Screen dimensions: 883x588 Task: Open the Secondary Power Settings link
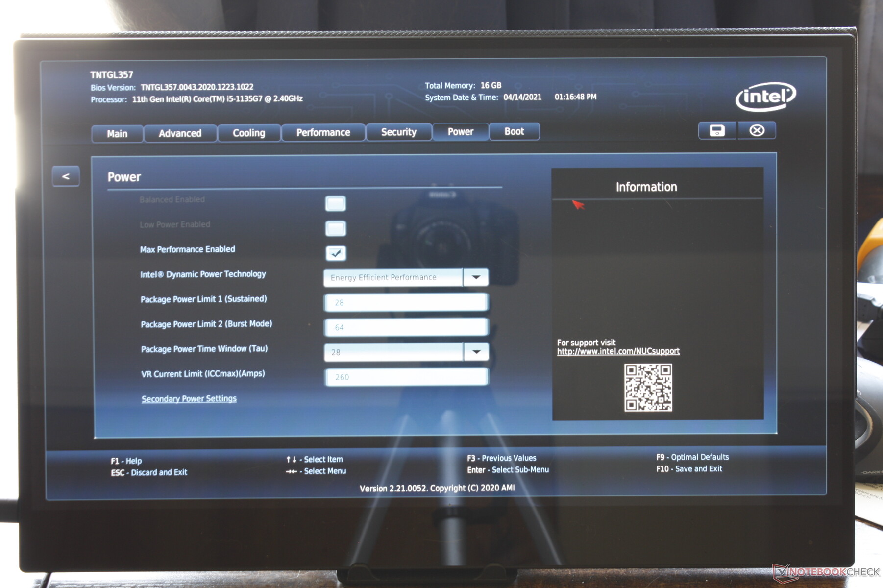(x=189, y=399)
